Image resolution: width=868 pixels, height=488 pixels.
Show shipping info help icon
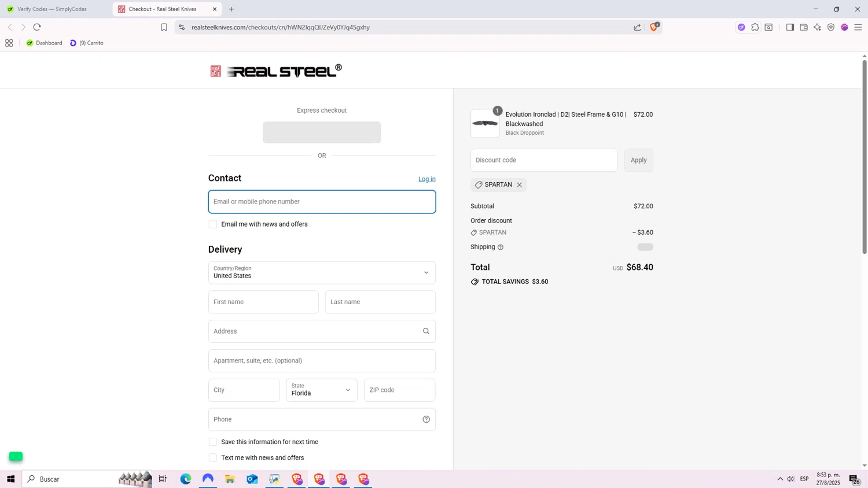(x=501, y=247)
